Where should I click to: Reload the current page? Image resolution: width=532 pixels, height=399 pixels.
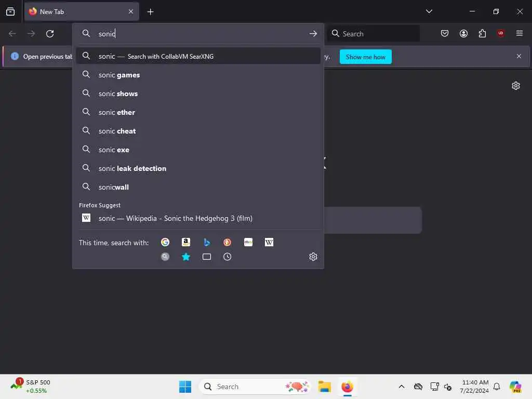50,34
